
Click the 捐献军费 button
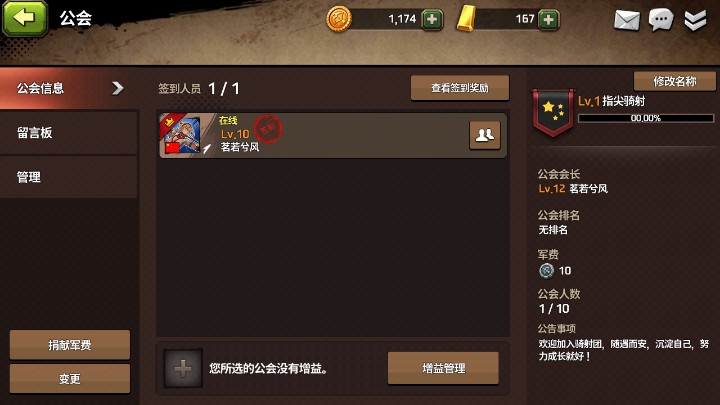pos(70,345)
